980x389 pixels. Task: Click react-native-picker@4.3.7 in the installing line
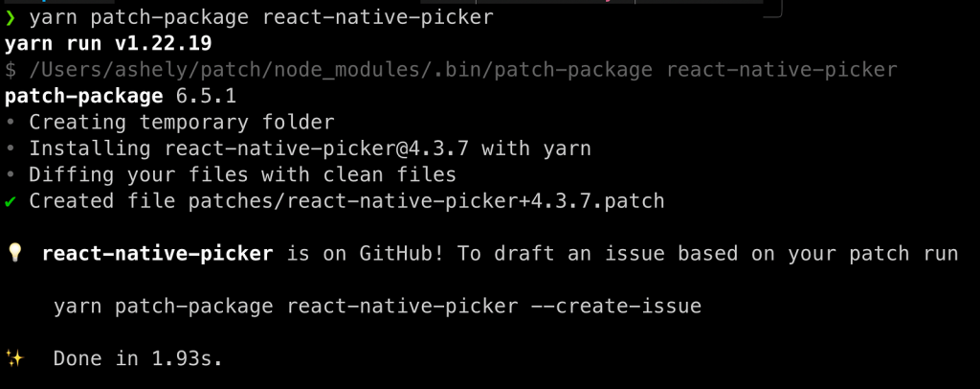[x=317, y=149]
